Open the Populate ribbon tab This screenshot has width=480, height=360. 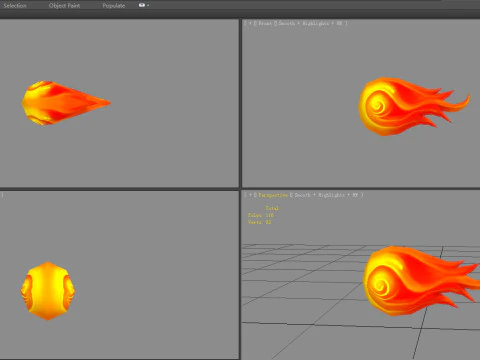coord(114,6)
